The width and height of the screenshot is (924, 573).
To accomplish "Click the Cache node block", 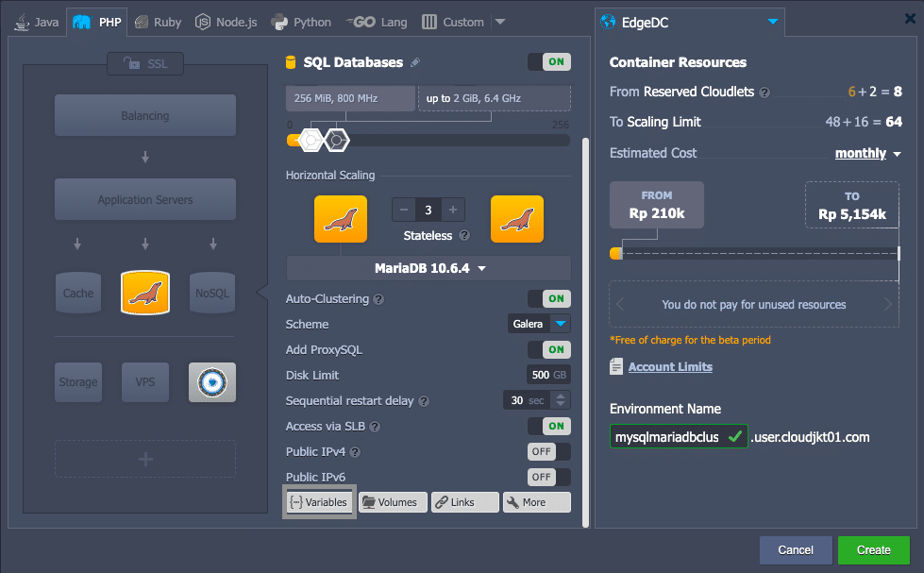I will pyautogui.click(x=78, y=293).
